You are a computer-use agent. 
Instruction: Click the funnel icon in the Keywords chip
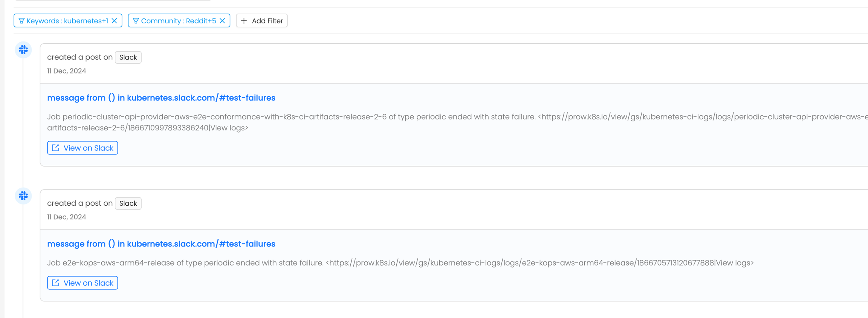[x=21, y=21]
